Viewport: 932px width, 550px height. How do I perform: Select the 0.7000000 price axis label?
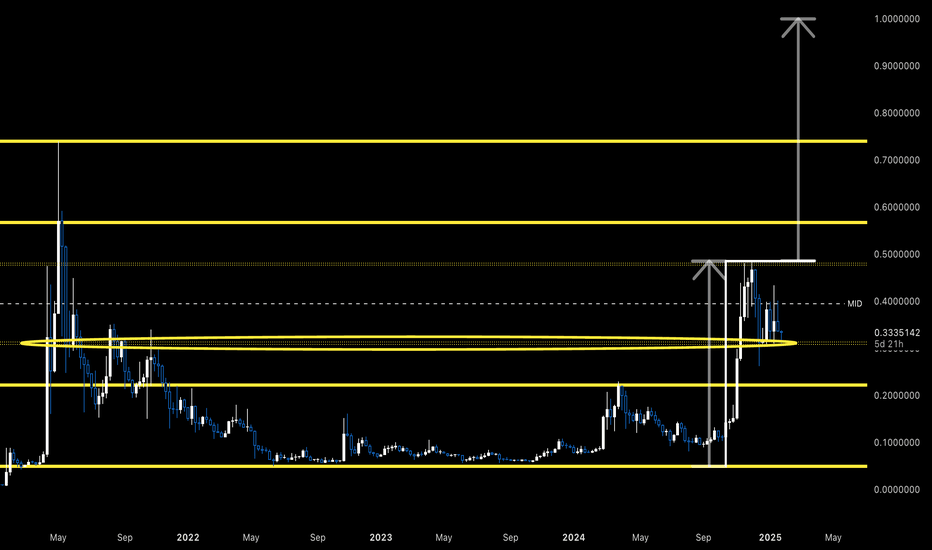(897, 160)
